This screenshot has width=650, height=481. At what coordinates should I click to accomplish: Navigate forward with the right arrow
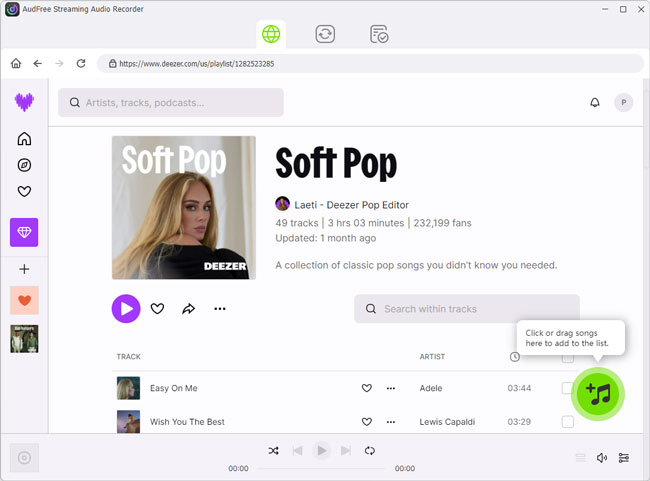[x=59, y=63]
